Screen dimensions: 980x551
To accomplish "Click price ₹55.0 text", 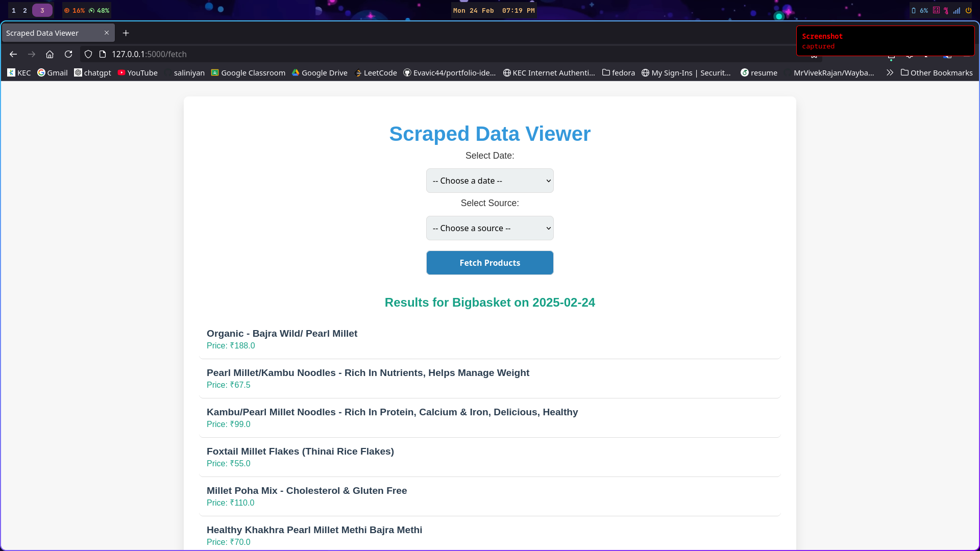I will 229,464.
